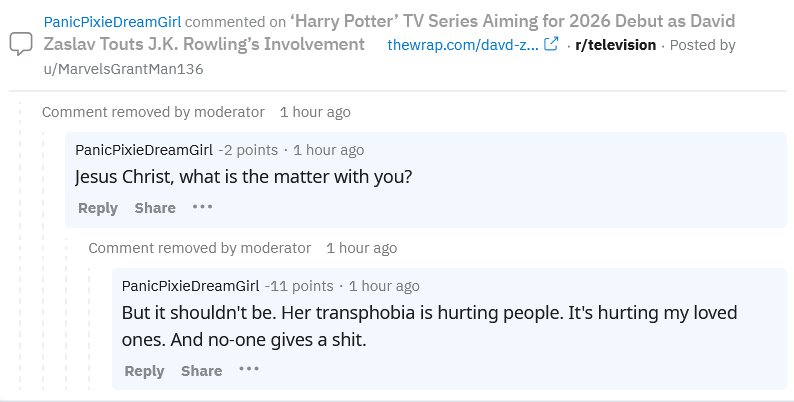Image resolution: width=794 pixels, height=402 pixels.
Task: Open the -11 points comment's timestamp permalink
Action: 384,285
